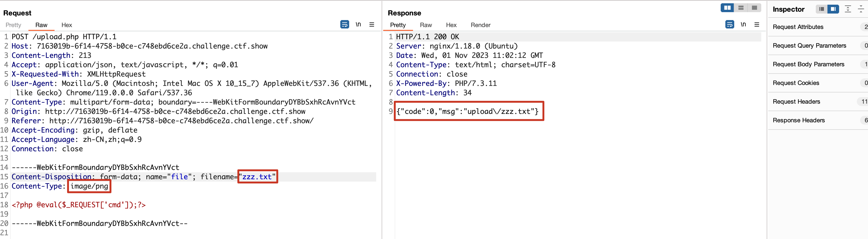Collapse all Inspector sections

(861, 9)
